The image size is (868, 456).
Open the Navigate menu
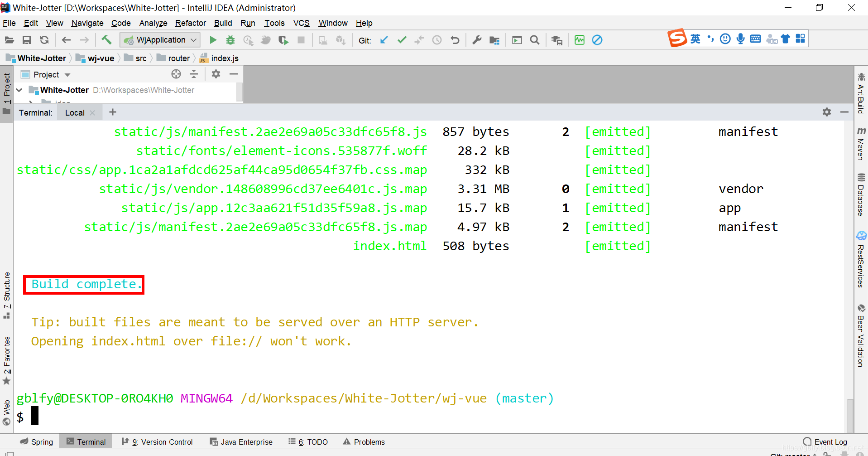coord(87,23)
